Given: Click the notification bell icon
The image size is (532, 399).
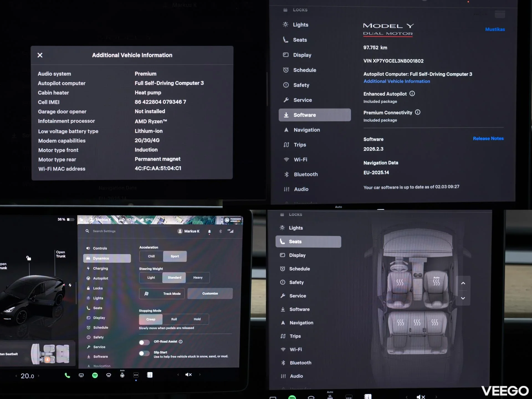Looking at the screenshot, I should tap(209, 231).
